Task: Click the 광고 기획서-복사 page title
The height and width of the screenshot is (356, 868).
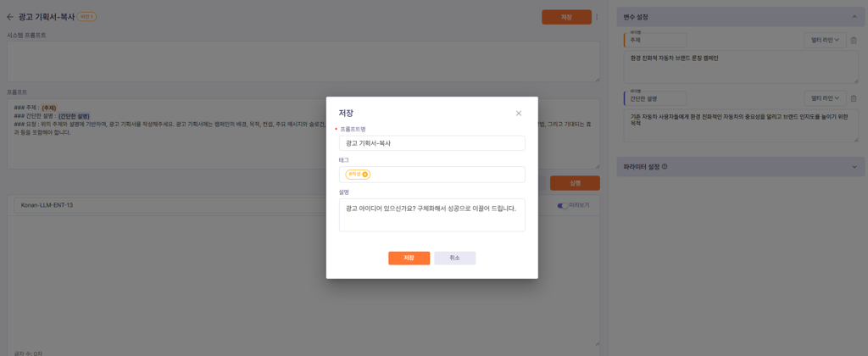Action: click(46, 17)
